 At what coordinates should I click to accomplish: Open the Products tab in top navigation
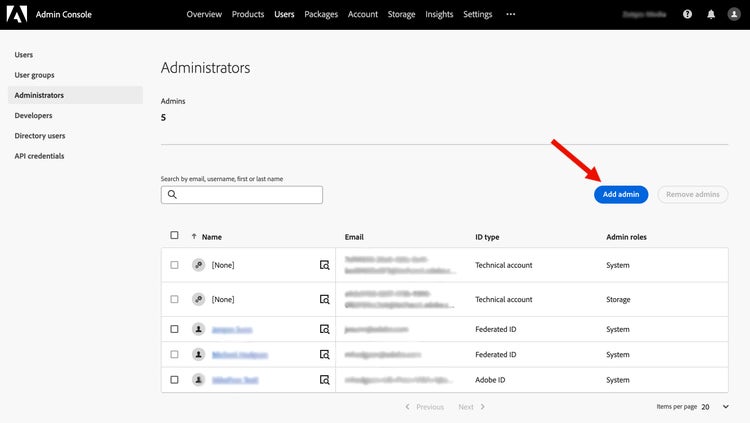point(248,14)
